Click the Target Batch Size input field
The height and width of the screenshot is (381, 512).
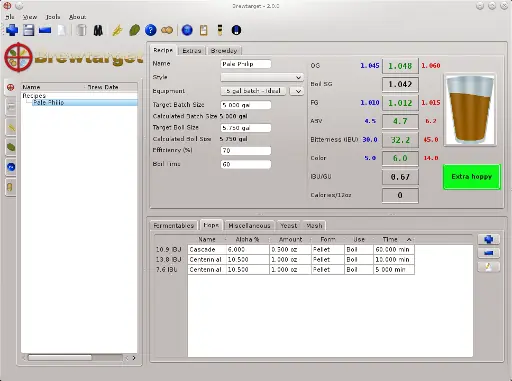click(x=246, y=105)
